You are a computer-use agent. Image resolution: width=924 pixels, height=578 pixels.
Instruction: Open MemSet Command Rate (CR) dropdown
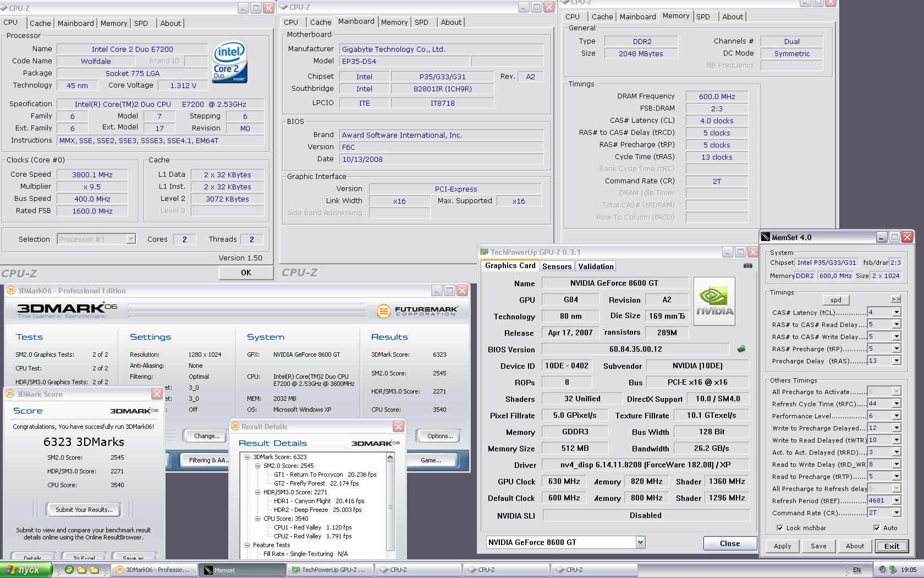896,512
